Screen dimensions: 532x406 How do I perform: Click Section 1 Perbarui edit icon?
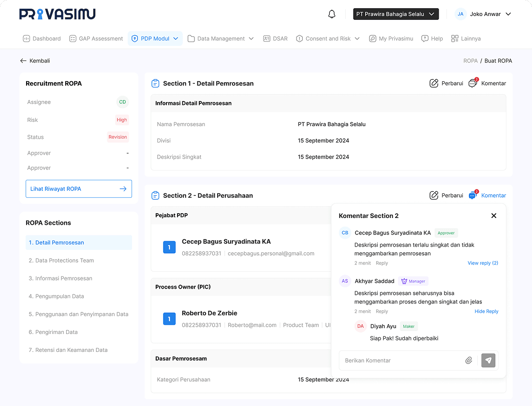(434, 83)
